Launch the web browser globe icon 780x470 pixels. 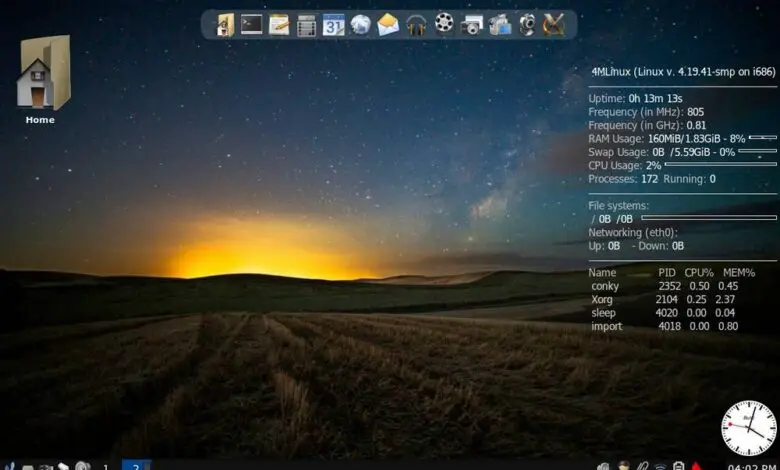tap(360, 24)
